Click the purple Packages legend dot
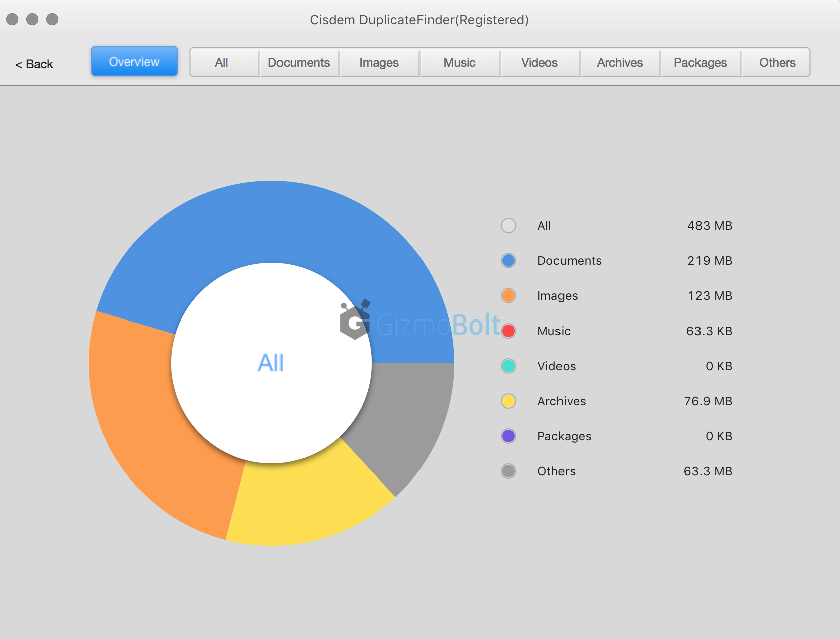Image resolution: width=840 pixels, height=639 pixels. [509, 436]
